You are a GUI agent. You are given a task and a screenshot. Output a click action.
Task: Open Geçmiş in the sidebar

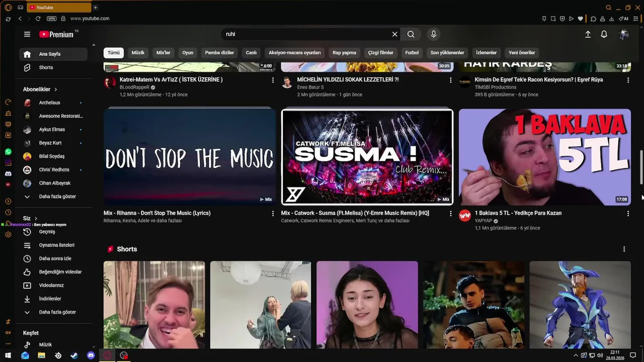point(53,232)
